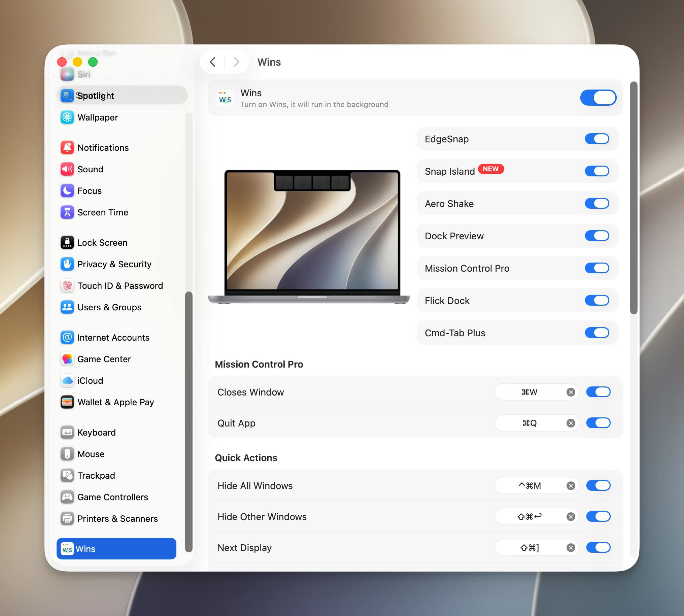Screen dimensions: 684x616
Task: Edit the Hide Other Windows shortcut field
Action: pyautogui.click(x=537, y=517)
